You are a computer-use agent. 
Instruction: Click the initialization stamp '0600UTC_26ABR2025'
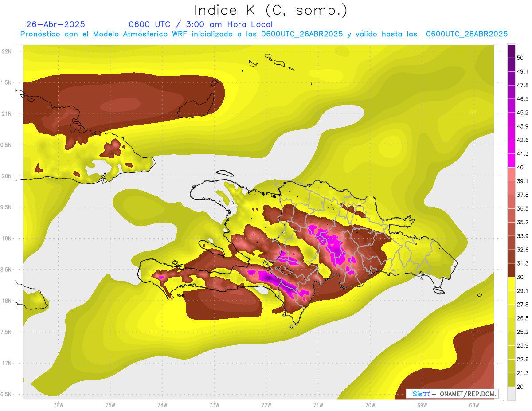(302, 34)
